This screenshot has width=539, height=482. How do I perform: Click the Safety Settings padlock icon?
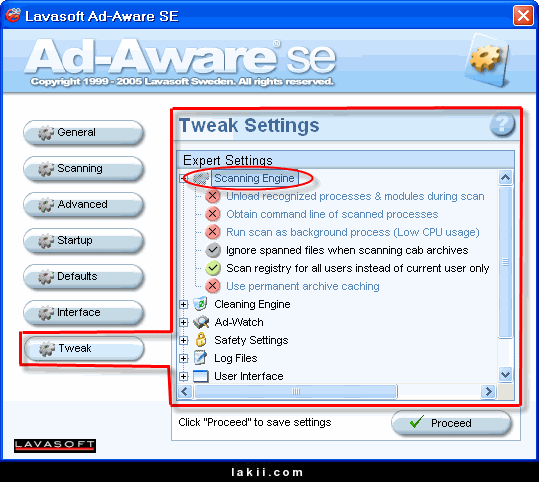coord(201,340)
